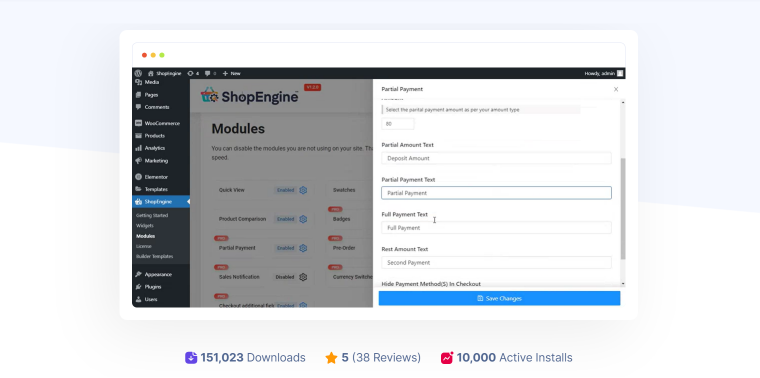The height and width of the screenshot is (378, 760).
Task: Open the Widgets submenu item
Action: click(145, 226)
